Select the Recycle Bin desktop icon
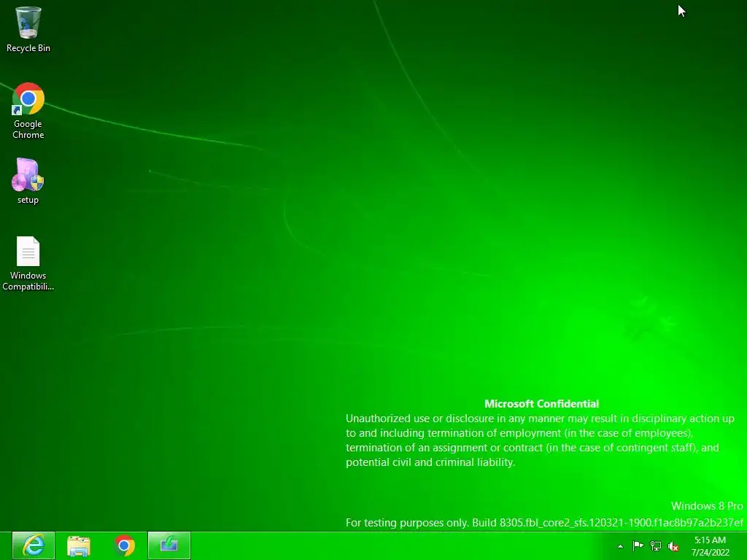Image resolution: width=747 pixels, height=560 pixels. pos(28,28)
